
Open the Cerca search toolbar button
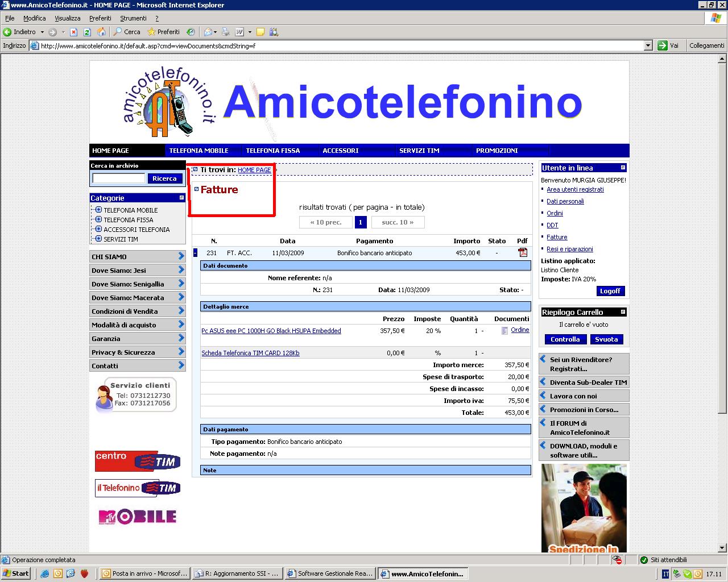click(x=127, y=32)
